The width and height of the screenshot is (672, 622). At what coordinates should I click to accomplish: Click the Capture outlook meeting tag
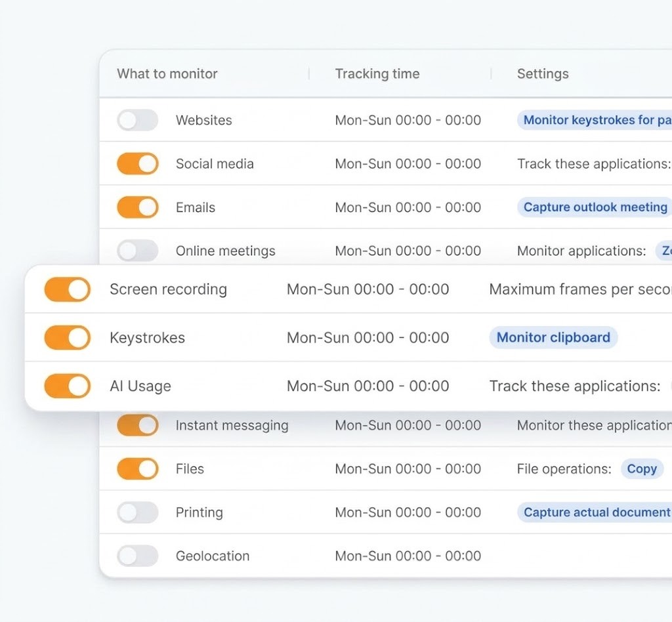(595, 207)
